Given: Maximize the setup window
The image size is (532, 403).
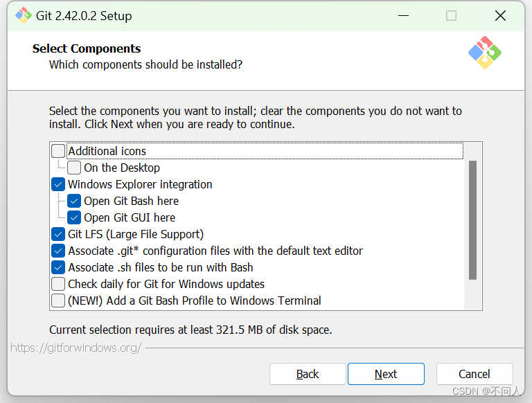Looking at the screenshot, I should tap(451, 15).
